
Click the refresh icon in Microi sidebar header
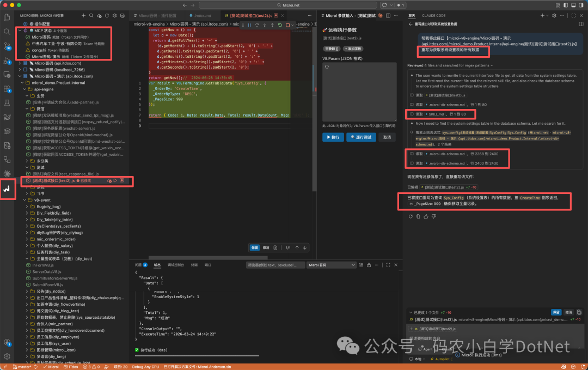coord(107,15)
